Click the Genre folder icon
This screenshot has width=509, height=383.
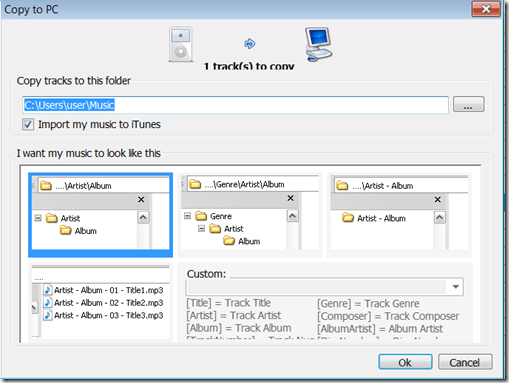201,216
